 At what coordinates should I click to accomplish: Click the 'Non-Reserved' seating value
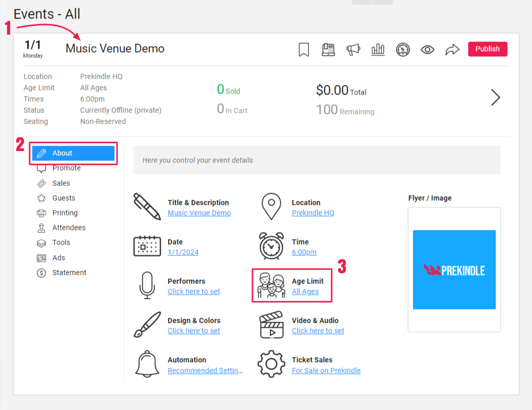103,122
